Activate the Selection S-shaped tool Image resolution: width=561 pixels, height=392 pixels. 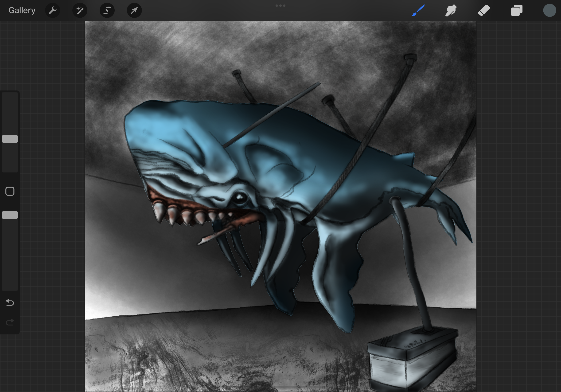pos(107,10)
